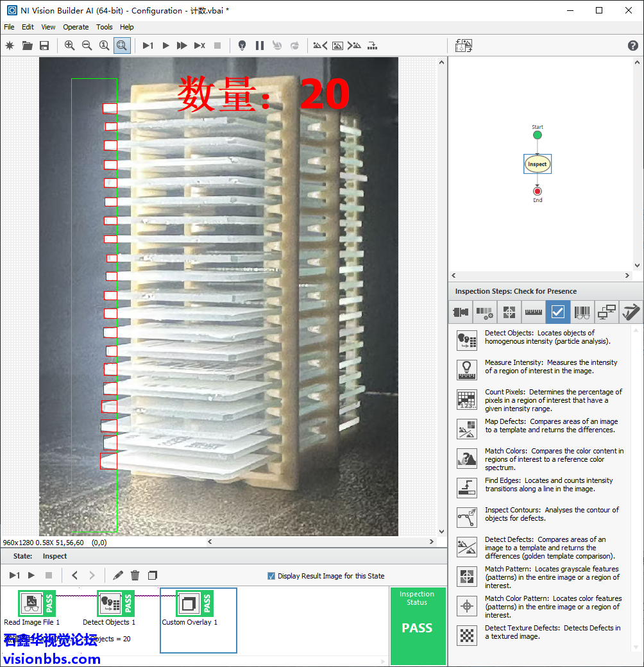
Task: Select the Communicate network computers tab
Action: tap(607, 312)
